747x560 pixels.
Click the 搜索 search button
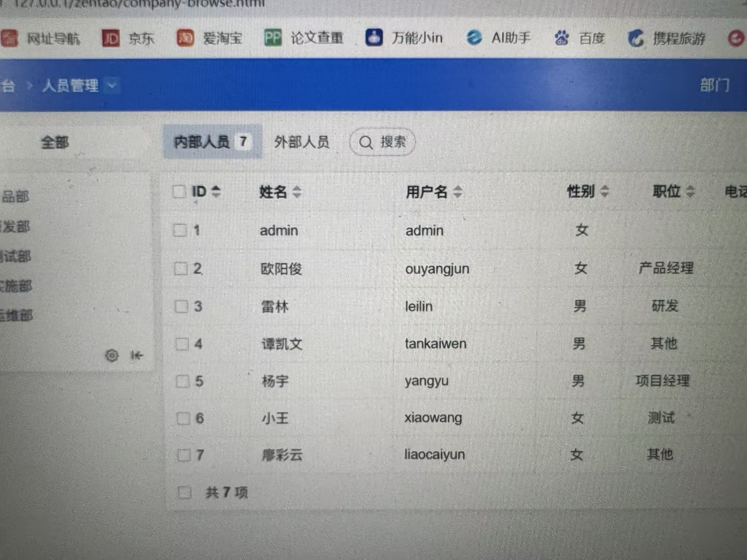(x=382, y=142)
